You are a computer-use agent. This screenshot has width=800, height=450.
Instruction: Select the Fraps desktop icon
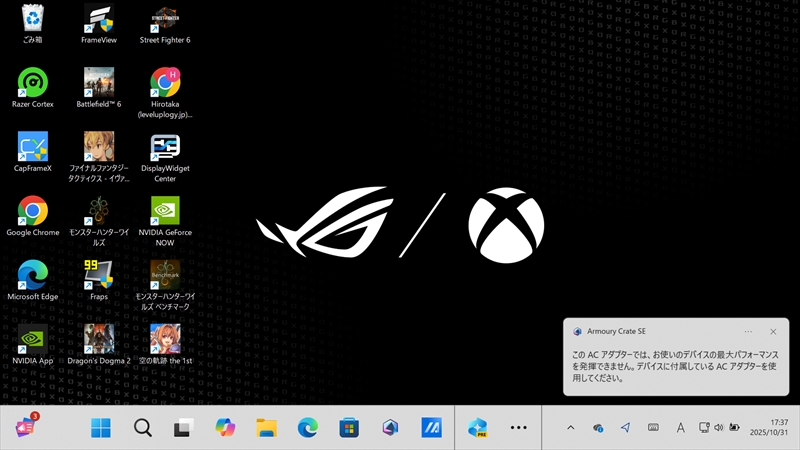click(x=99, y=275)
